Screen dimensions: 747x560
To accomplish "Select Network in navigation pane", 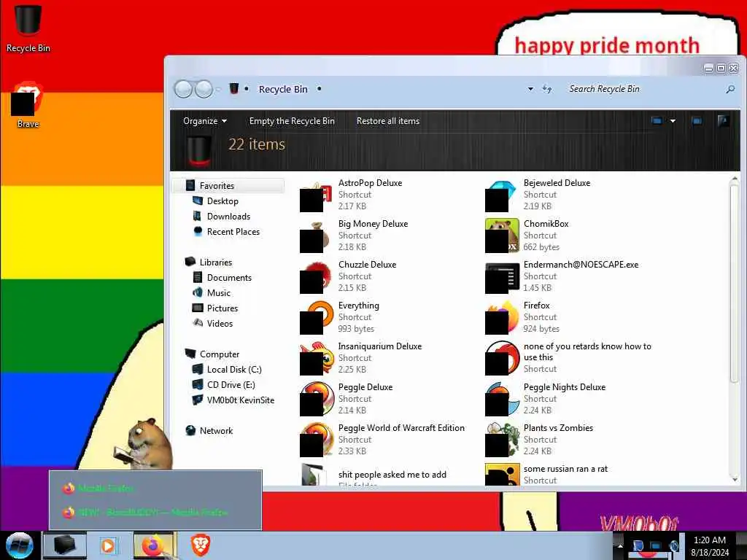I will tap(216, 430).
